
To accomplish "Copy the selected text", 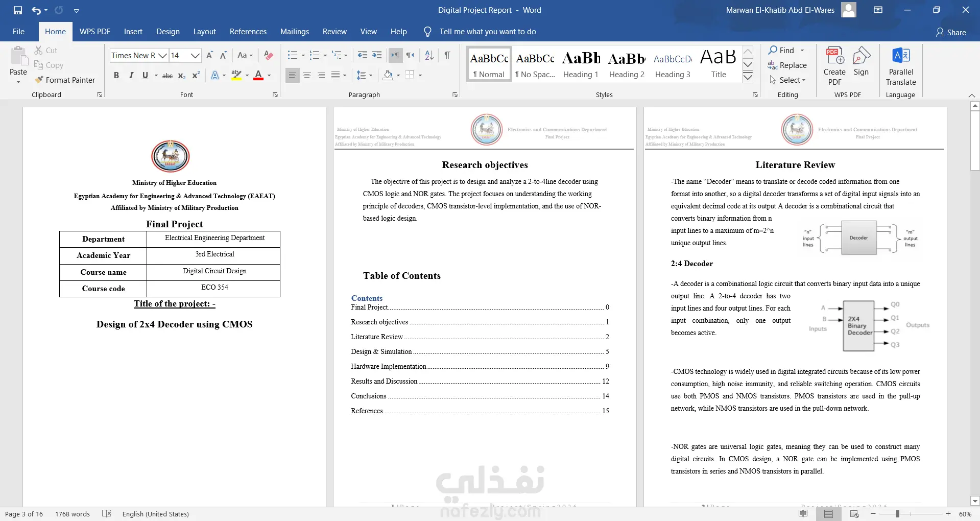I will (49, 65).
